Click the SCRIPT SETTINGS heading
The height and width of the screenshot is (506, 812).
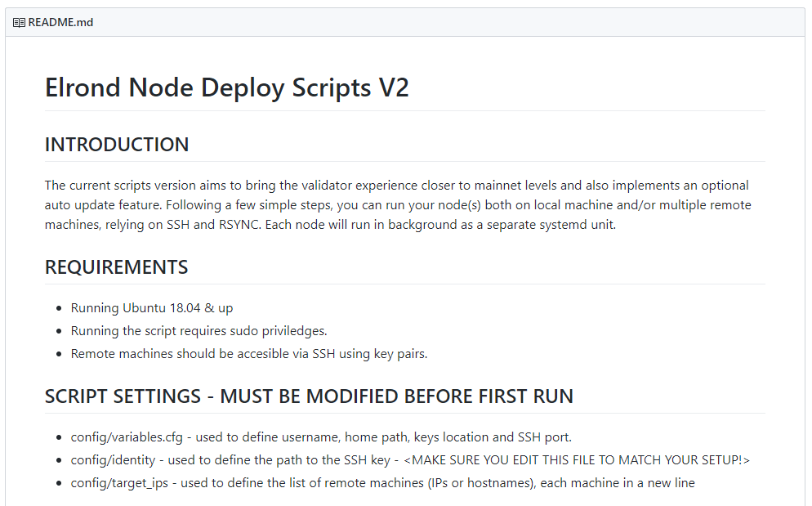[x=309, y=396]
